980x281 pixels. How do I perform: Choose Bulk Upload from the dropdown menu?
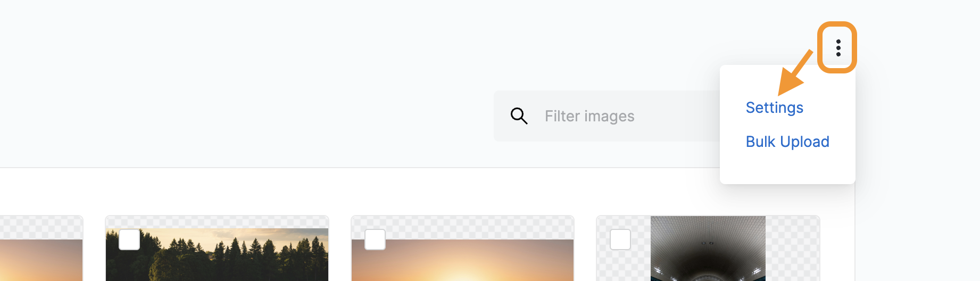tap(787, 142)
